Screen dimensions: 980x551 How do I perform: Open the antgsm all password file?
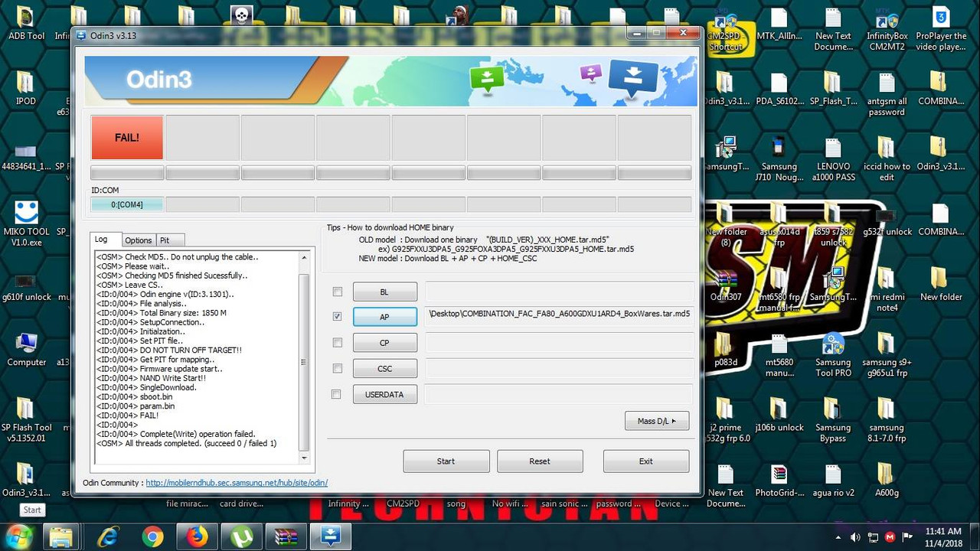click(887, 94)
